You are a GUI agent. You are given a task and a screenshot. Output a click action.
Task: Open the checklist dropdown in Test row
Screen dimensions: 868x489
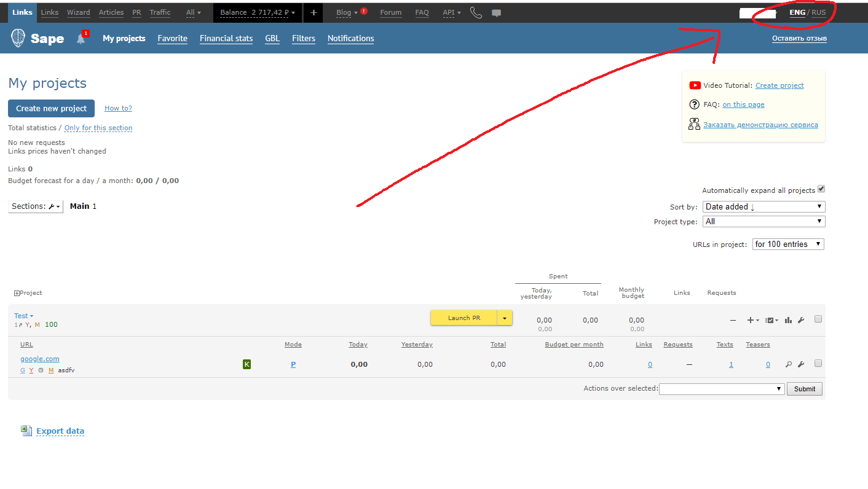(x=771, y=320)
